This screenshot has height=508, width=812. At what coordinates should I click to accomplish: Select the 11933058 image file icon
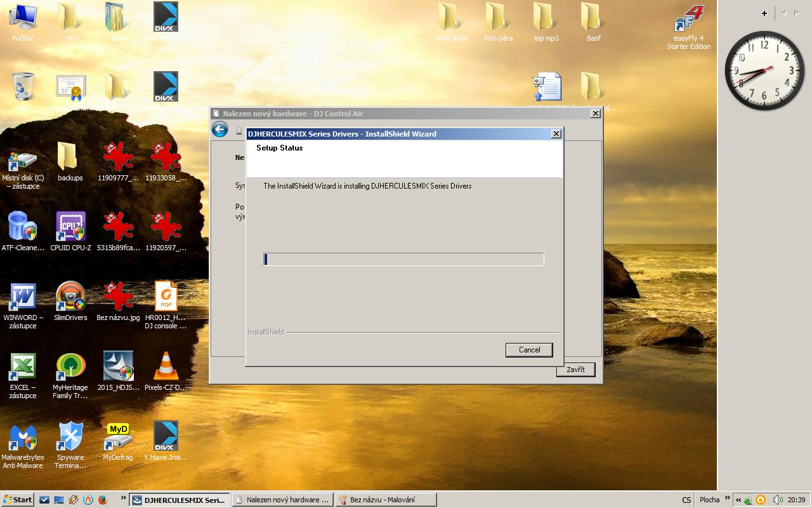[x=166, y=162]
